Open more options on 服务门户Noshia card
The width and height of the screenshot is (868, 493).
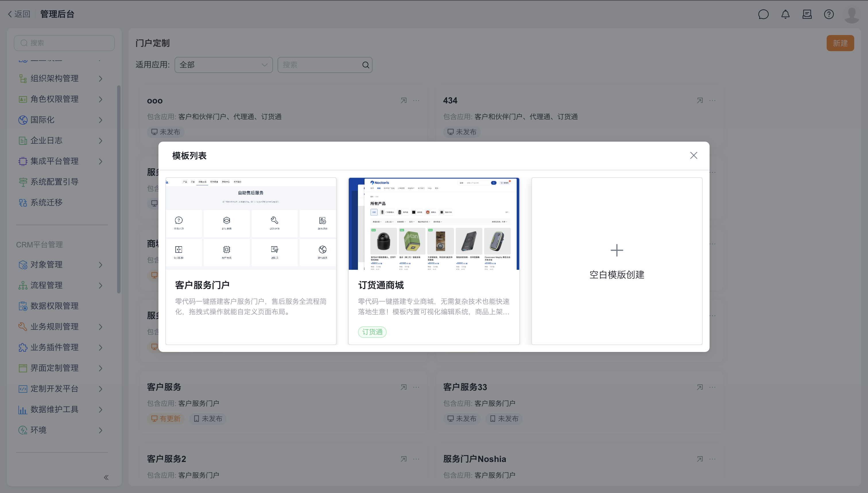712,459
